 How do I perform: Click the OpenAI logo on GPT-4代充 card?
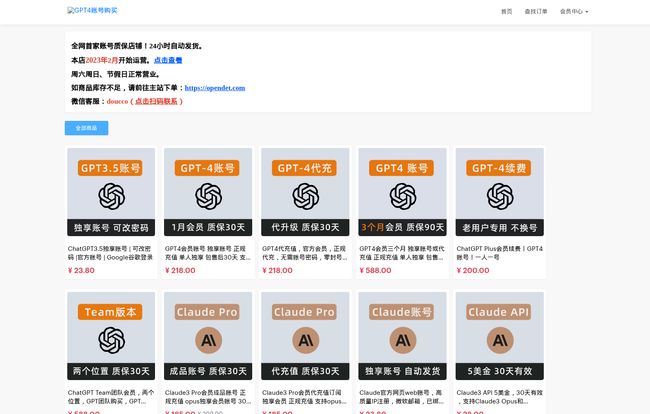[306, 196]
